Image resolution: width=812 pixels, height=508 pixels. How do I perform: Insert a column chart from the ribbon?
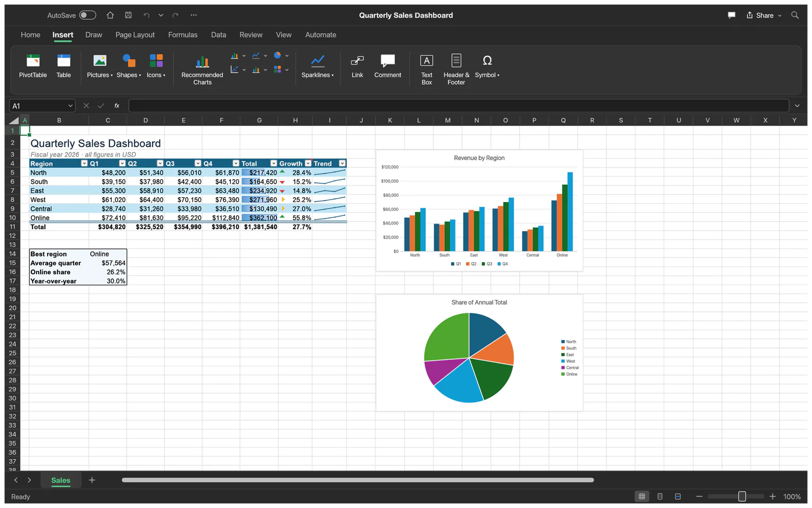point(234,56)
